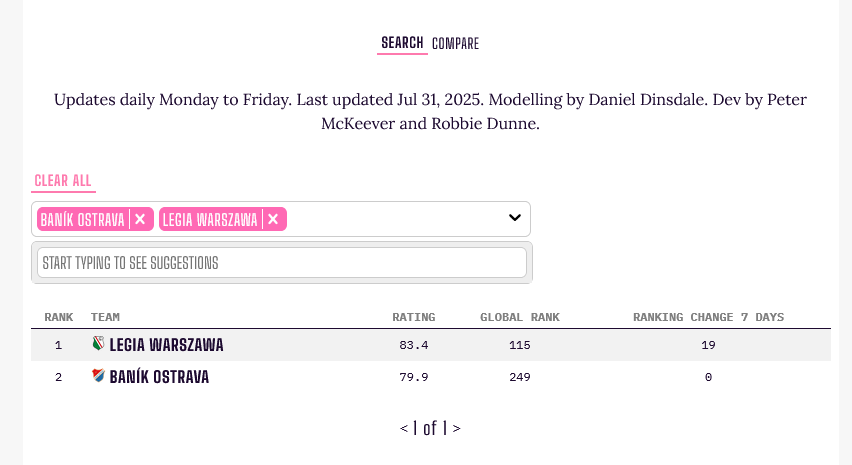Viewport: 852px width, 465px height.
Task: Go to the next results page
Action: [457, 428]
